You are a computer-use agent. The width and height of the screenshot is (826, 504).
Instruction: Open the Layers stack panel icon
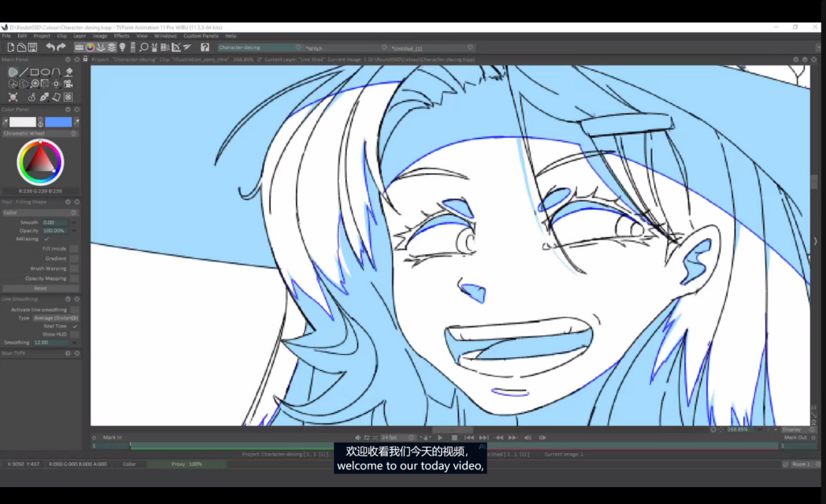111,48
